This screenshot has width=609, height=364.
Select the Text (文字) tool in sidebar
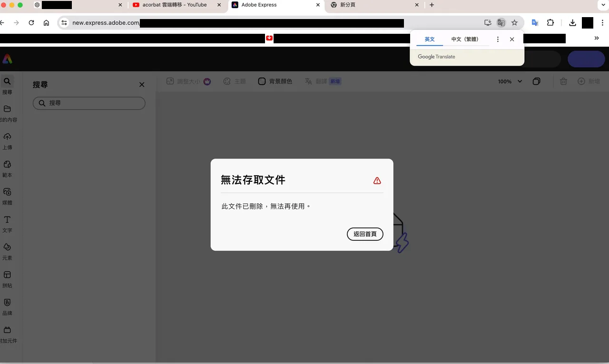click(7, 224)
